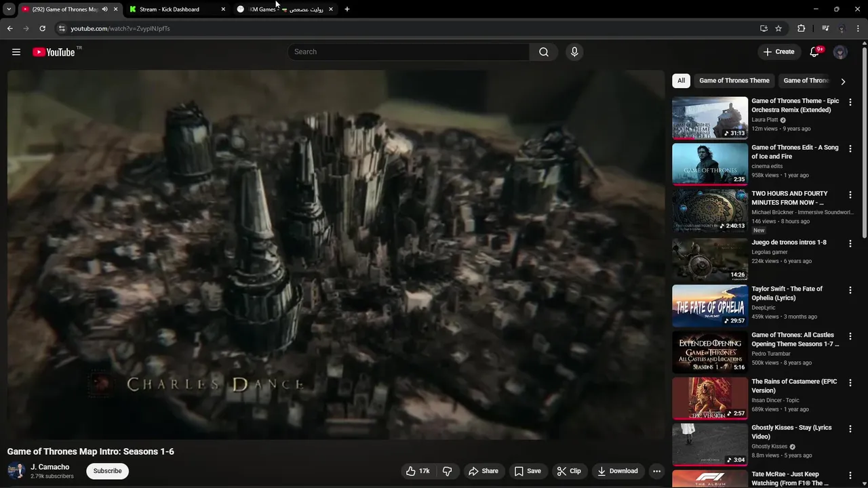Open options for Juego de tronos intros video
The width and height of the screenshot is (868, 488).
click(x=850, y=243)
